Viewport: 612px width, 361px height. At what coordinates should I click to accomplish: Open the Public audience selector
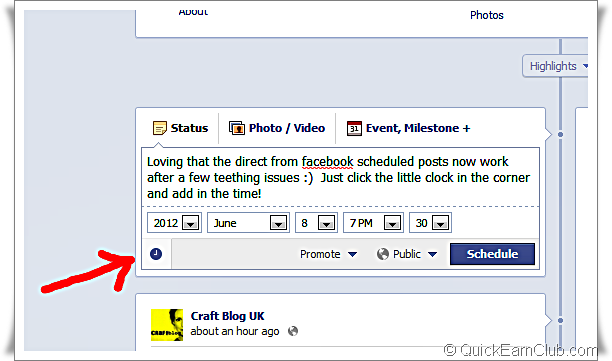(407, 254)
